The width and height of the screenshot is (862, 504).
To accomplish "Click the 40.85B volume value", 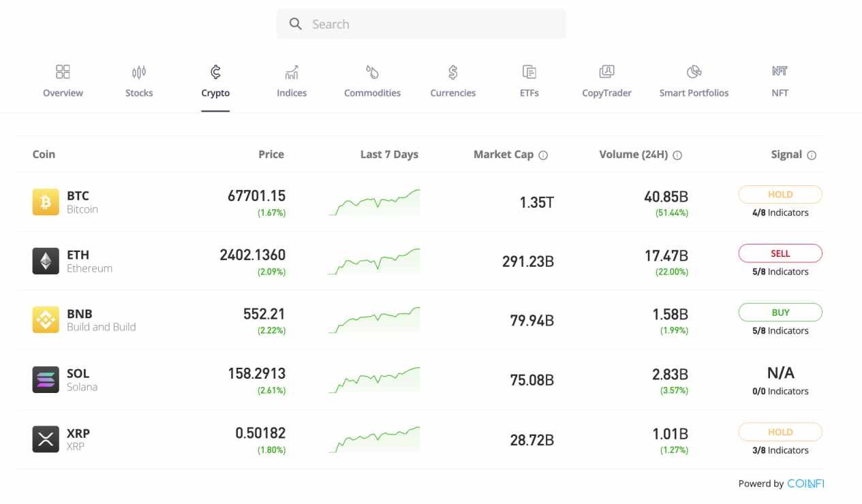I will (666, 197).
